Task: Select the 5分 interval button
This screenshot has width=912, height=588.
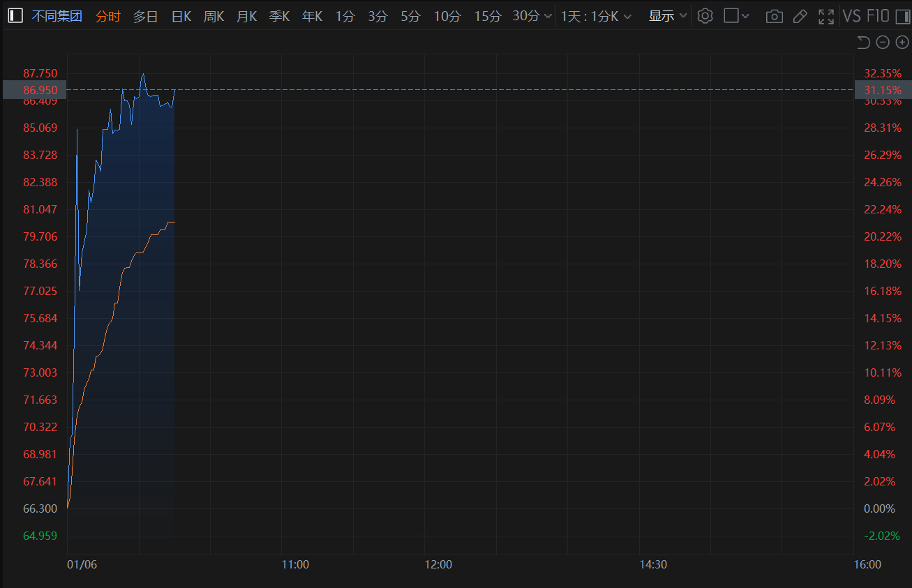Action: (x=410, y=16)
